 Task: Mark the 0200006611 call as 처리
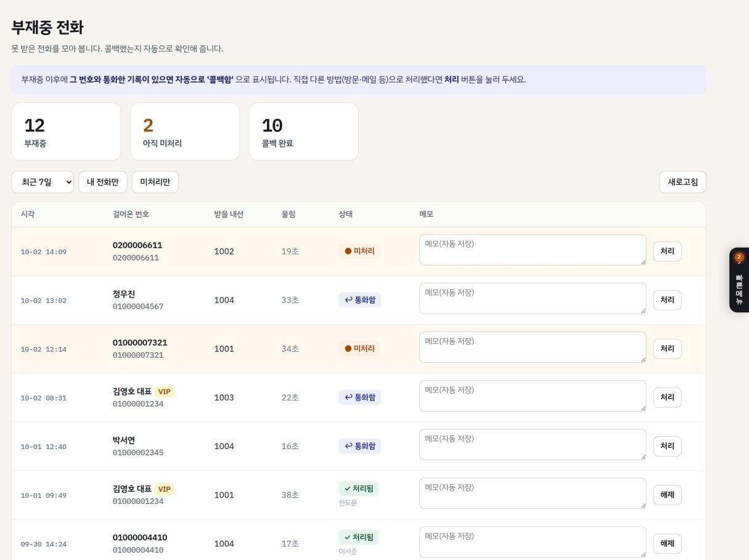tap(667, 251)
